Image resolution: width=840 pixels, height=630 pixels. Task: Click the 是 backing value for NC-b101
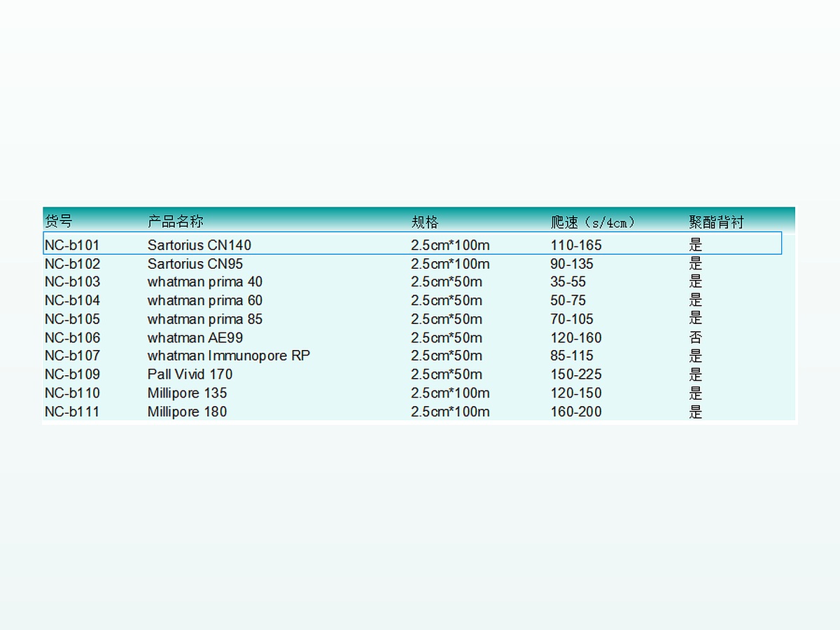pyautogui.click(x=695, y=245)
